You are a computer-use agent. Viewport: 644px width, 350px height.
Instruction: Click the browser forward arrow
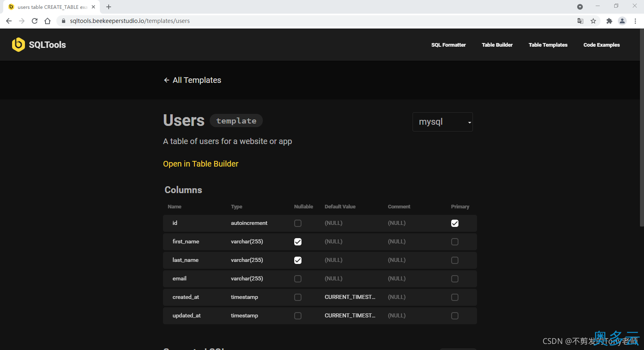[22, 21]
